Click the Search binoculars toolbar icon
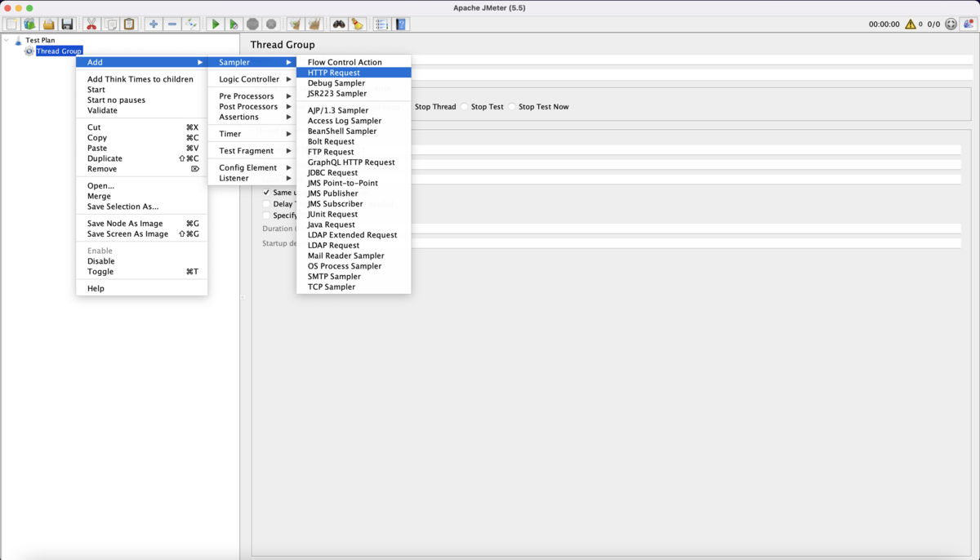This screenshot has height=560, width=980. (x=339, y=24)
